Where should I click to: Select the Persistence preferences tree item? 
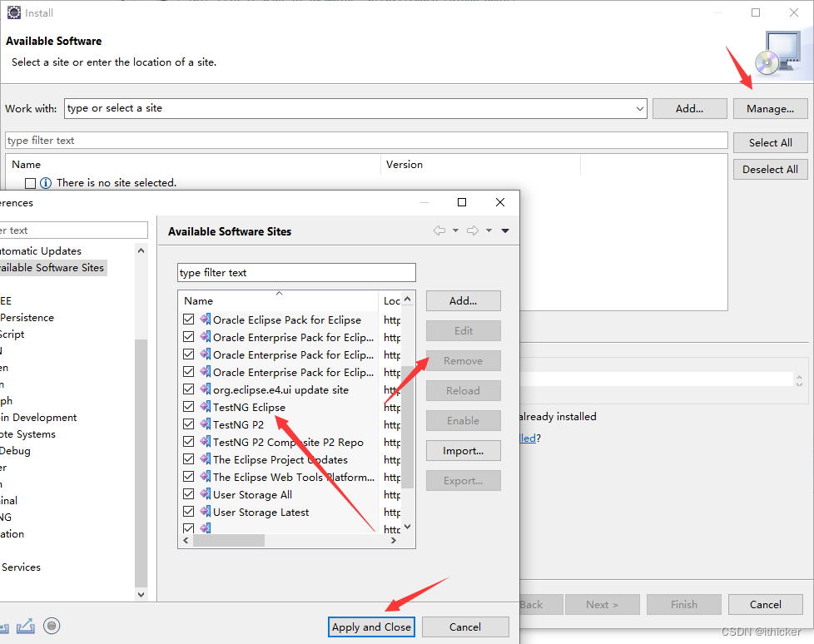27,318
